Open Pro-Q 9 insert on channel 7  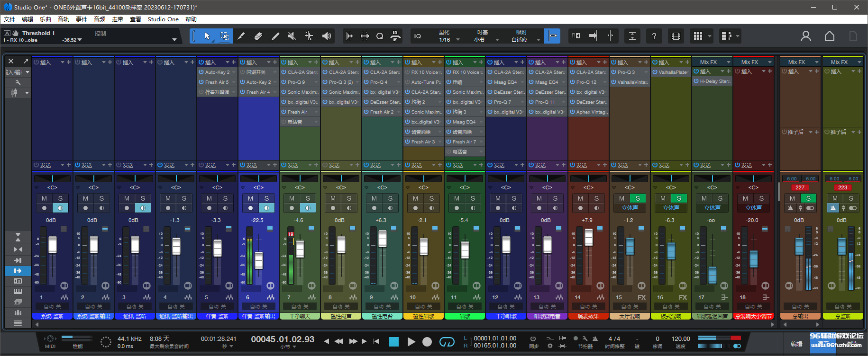click(300, 82)
